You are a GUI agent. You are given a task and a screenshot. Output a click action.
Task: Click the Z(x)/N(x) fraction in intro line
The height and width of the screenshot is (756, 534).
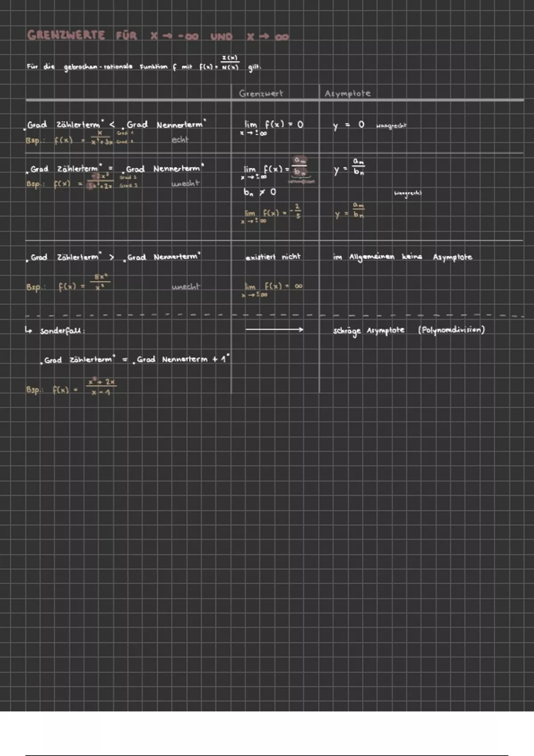click(230, 63)
